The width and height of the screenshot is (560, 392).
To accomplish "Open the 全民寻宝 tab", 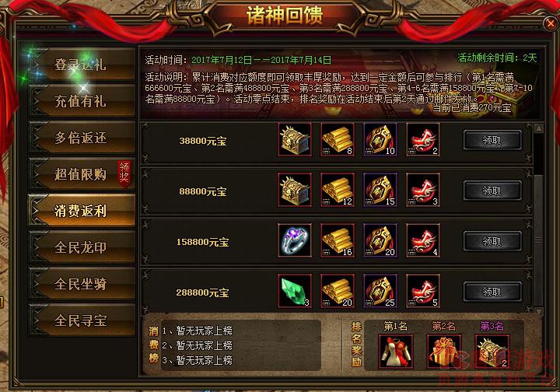I will [82, 320].
